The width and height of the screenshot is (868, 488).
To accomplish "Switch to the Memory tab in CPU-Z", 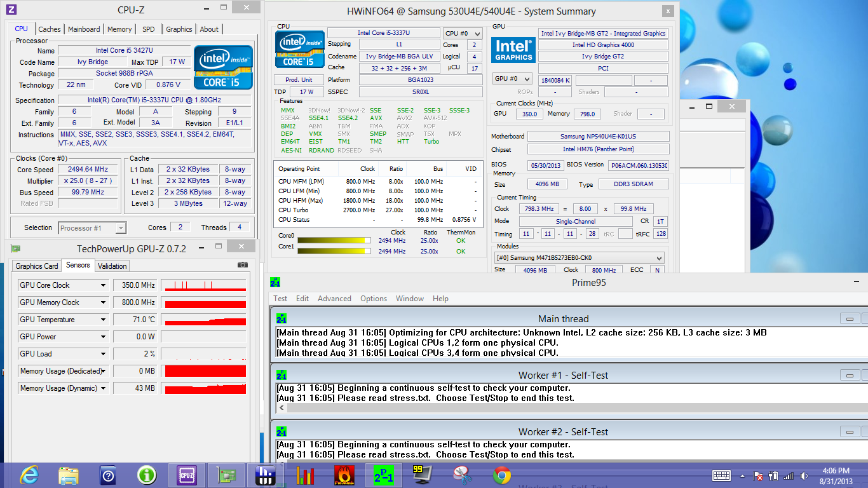I will tap(119, 29).
